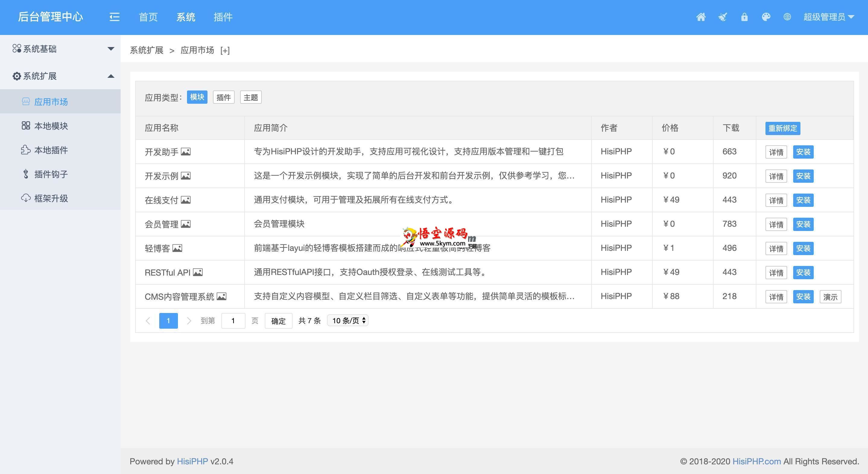Image resolution: width=868 pixels, height=474 pixels.
Task: Select the 主题 app type filter
Action: [251, 97]
